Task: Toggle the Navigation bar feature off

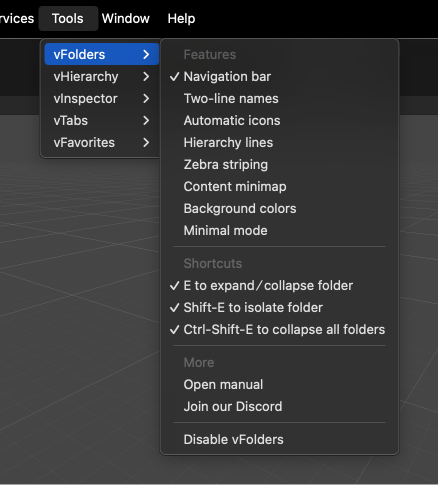Action: click(x=279, y=77)
